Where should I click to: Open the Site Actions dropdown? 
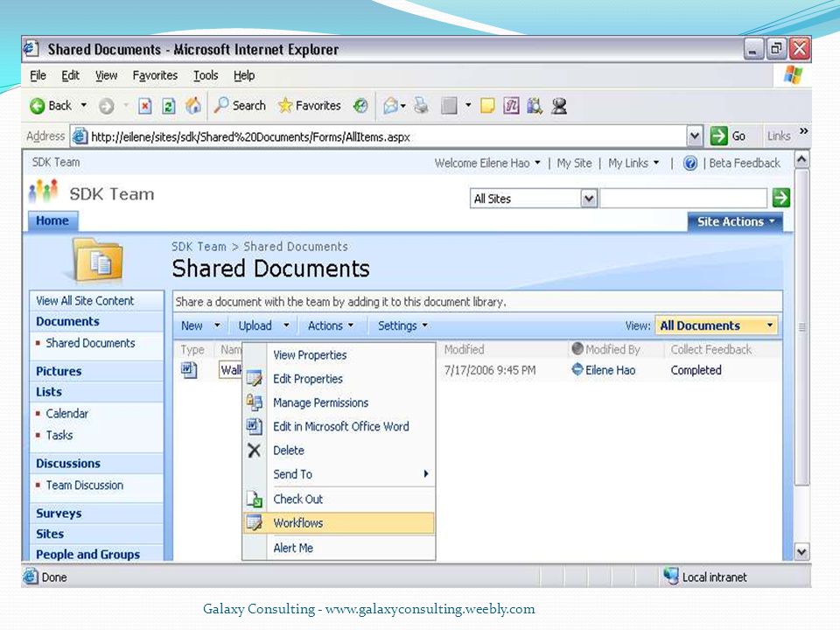click(735, 221)
